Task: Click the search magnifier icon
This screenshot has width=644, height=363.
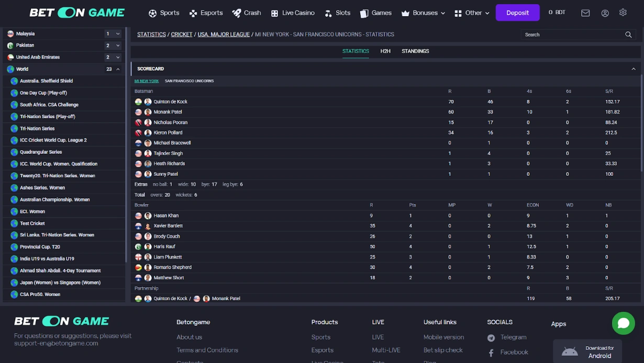Action: point(628,35)
